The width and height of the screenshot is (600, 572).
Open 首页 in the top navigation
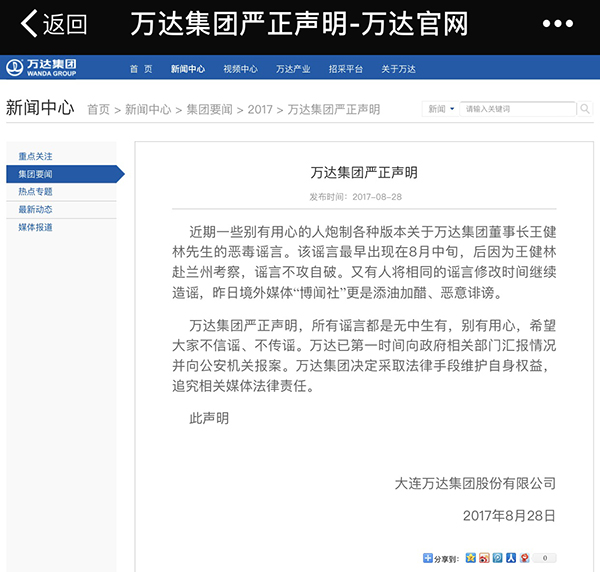141,69
